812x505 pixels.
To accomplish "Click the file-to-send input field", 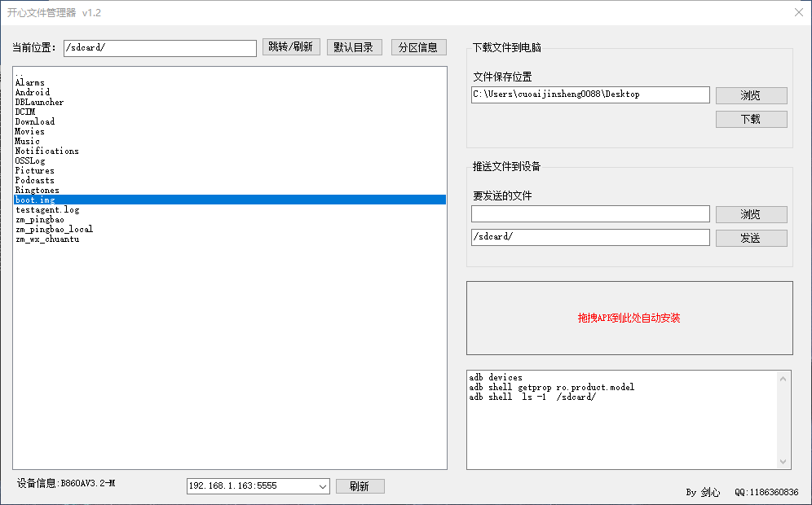I will [590, 213].
